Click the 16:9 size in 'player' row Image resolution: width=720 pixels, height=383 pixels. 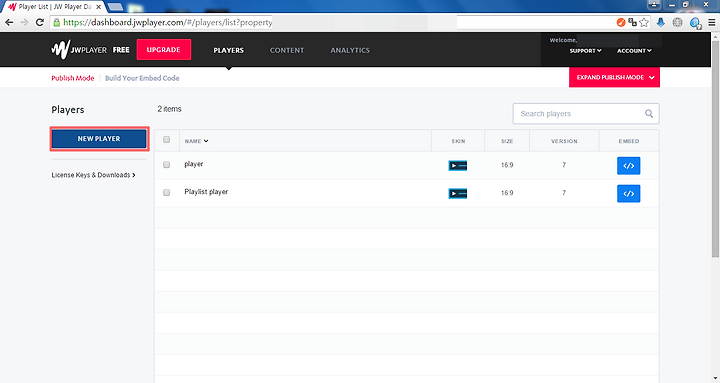507,165
